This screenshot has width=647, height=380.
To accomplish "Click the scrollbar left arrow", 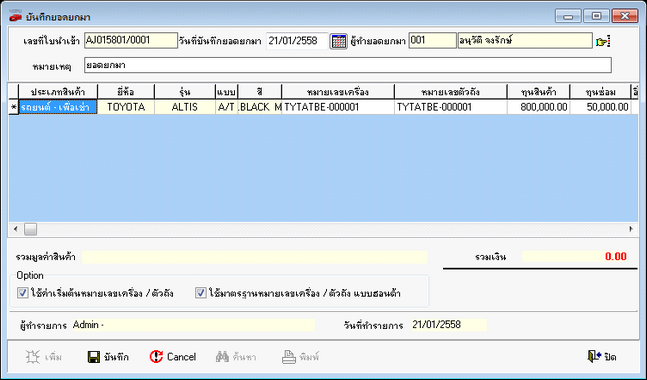I will pyautogui.click(x=16, y=229).
